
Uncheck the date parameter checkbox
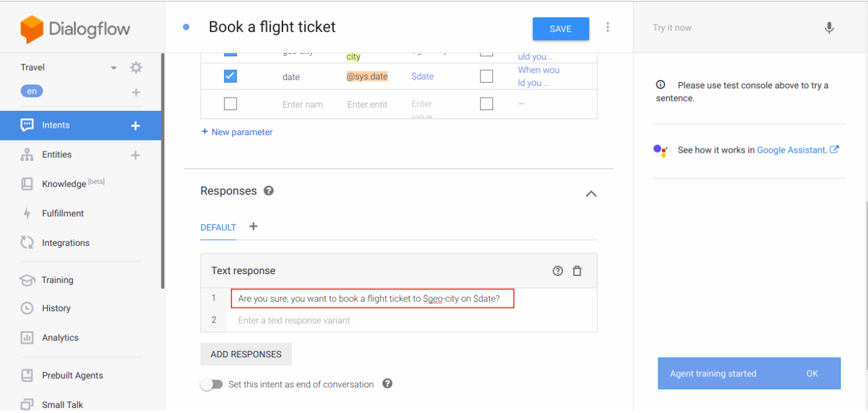tap(230, 76)
